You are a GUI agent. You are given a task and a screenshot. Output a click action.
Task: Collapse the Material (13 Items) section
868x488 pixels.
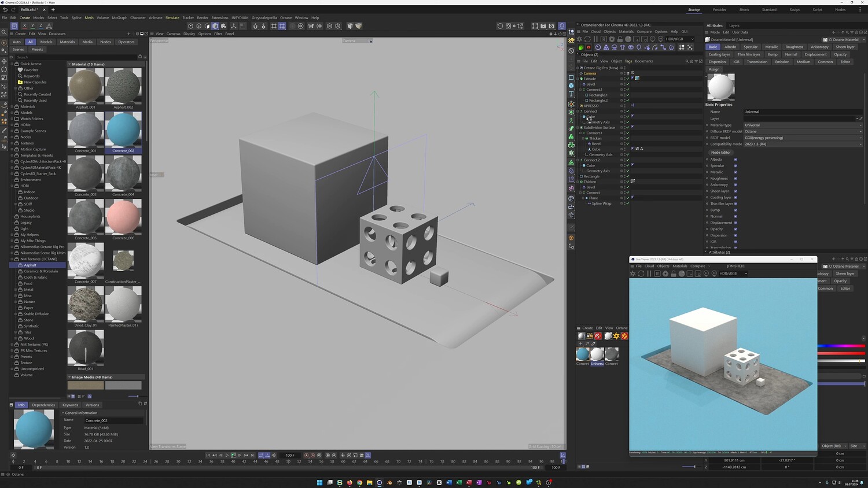(x=69, y=64)
